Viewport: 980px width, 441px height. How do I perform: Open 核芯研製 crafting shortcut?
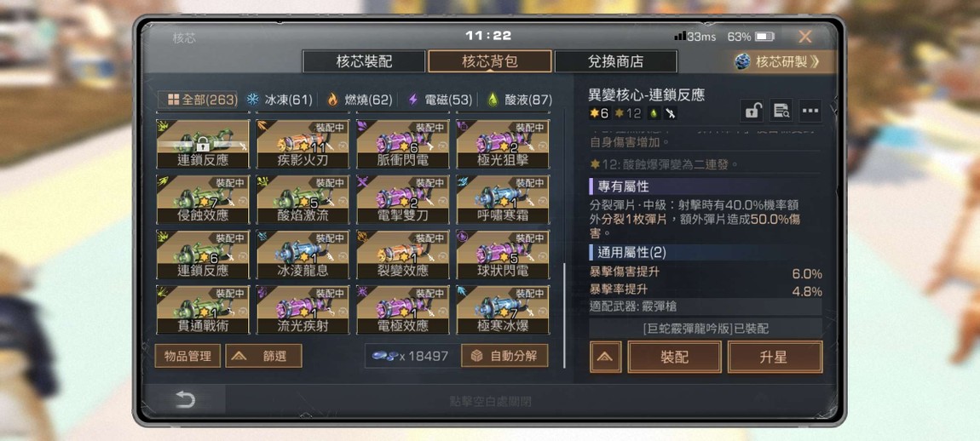[x=777, y=61]
